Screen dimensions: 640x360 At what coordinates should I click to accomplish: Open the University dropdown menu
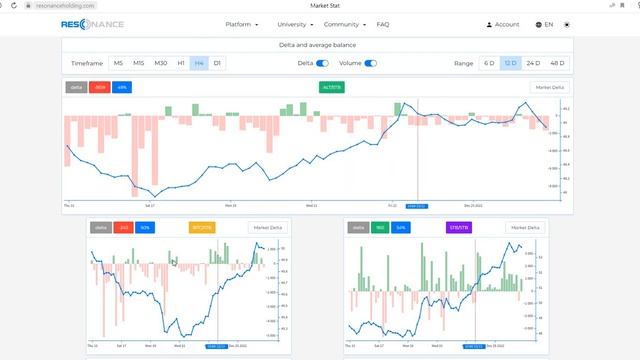tap(295, 24)
